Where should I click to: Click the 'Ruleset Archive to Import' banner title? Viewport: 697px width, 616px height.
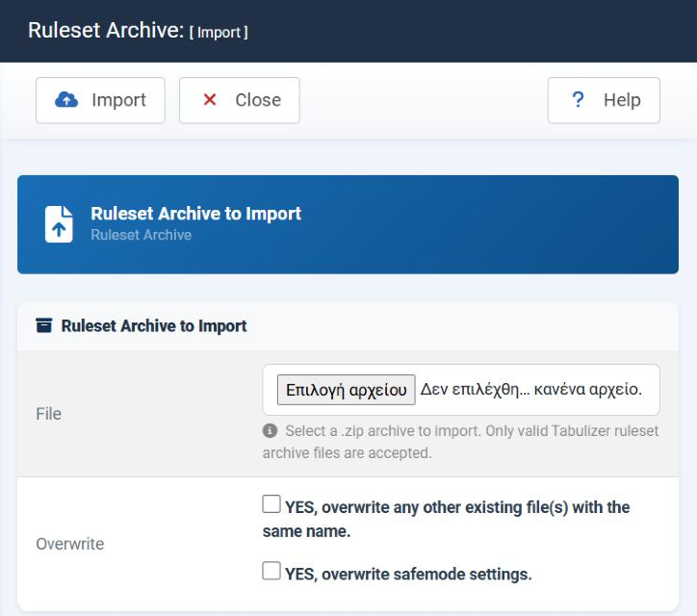coord(196,214)
